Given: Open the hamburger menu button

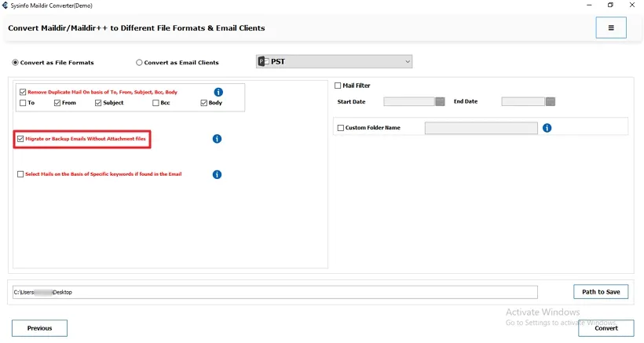Looking at the screenshot, I should [x=611, y=27].
